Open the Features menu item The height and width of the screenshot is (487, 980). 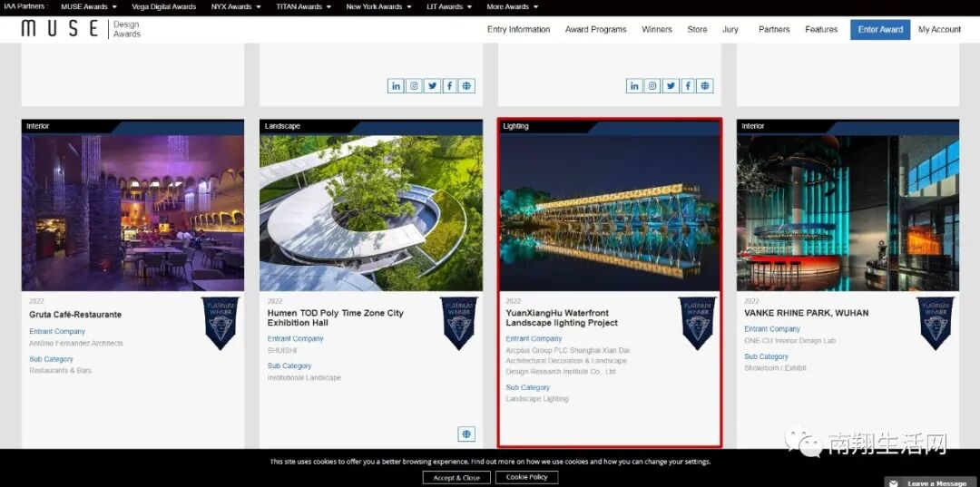tap(821, 29)
